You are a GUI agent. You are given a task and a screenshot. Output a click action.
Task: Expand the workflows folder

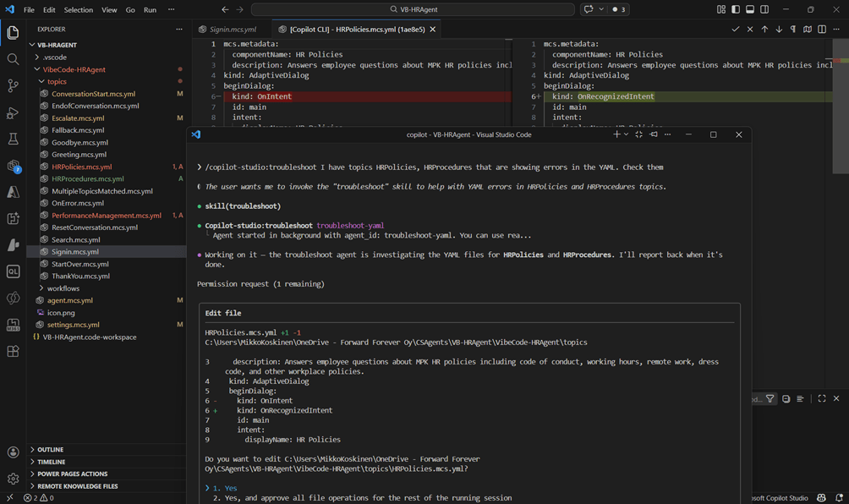(x=63, y=288)
